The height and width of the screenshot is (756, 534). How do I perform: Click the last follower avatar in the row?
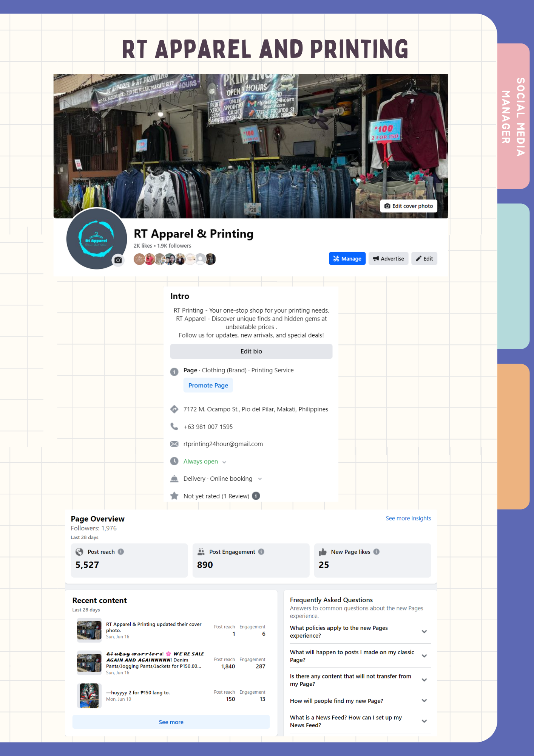tap(210, 259)
